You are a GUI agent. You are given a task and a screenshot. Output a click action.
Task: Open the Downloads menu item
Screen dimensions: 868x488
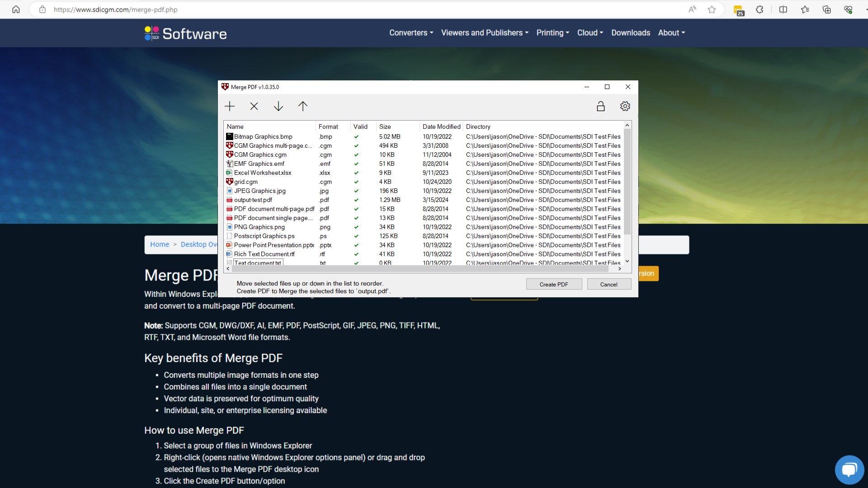pos(630,33)
